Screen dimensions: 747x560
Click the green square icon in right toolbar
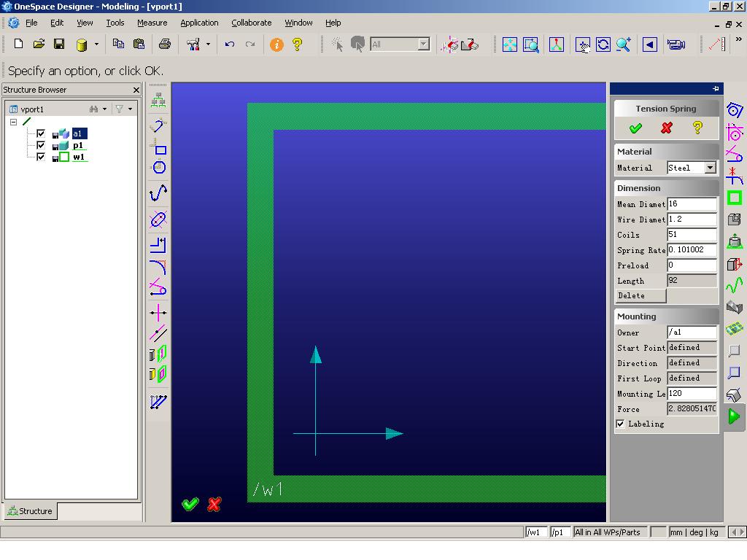(x=734, y=198)
